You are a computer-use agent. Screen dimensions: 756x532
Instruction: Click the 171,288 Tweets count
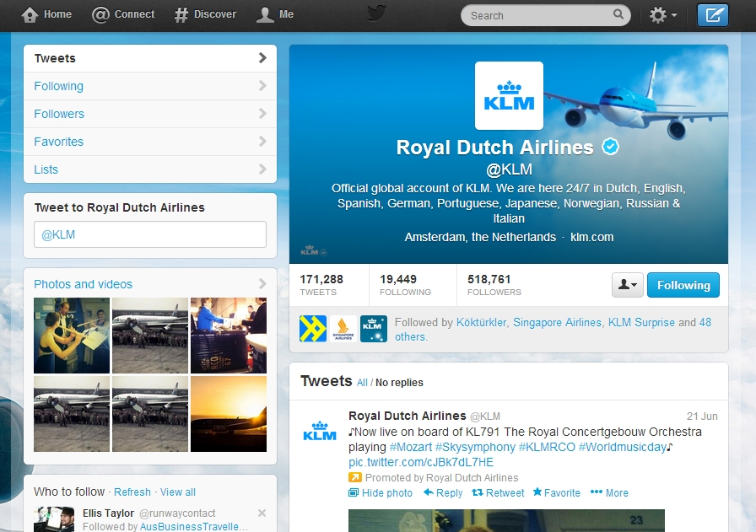(321, 285)
